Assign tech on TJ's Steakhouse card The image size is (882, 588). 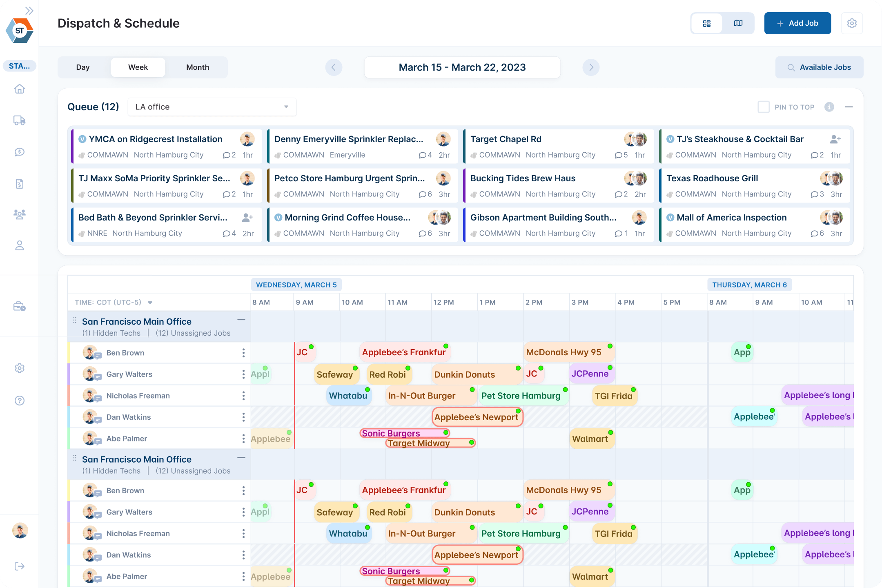point(835,139)
